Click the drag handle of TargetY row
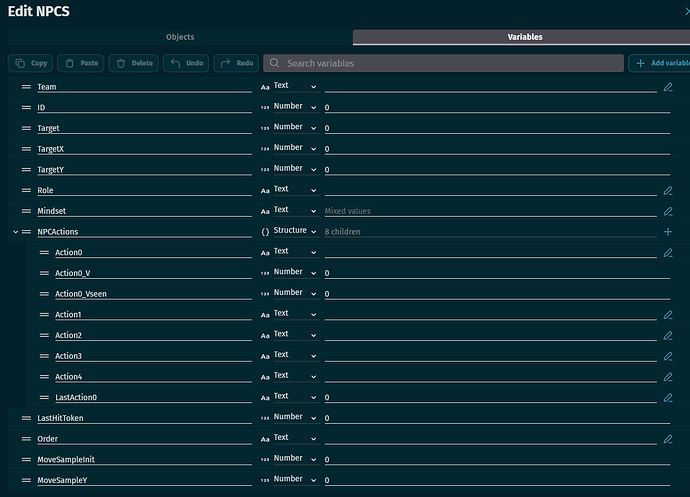690x497 pixels. 26,169
